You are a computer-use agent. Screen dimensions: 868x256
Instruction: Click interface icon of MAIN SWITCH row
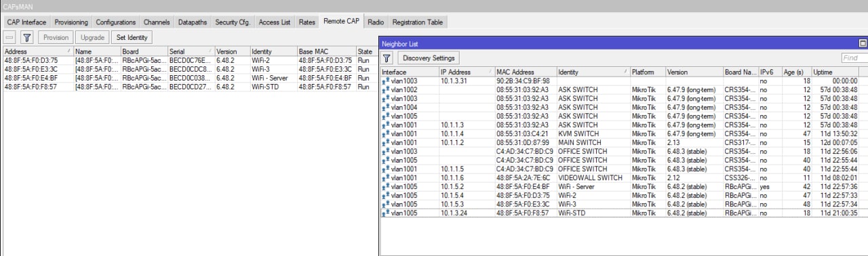tap(386, 143)
